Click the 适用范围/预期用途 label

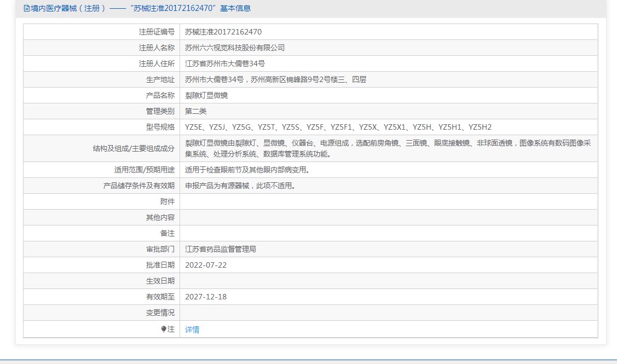145,170
